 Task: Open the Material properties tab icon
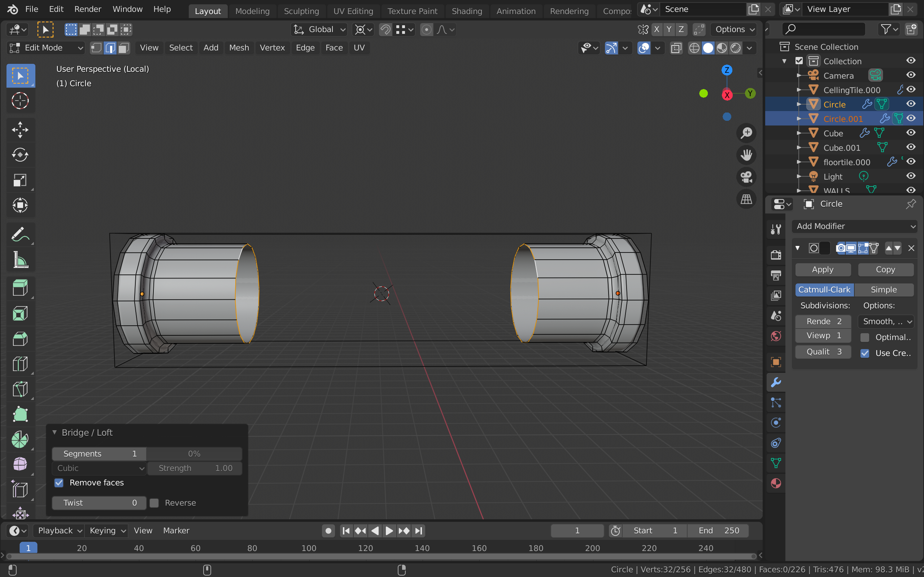click(x=776, y=483)
